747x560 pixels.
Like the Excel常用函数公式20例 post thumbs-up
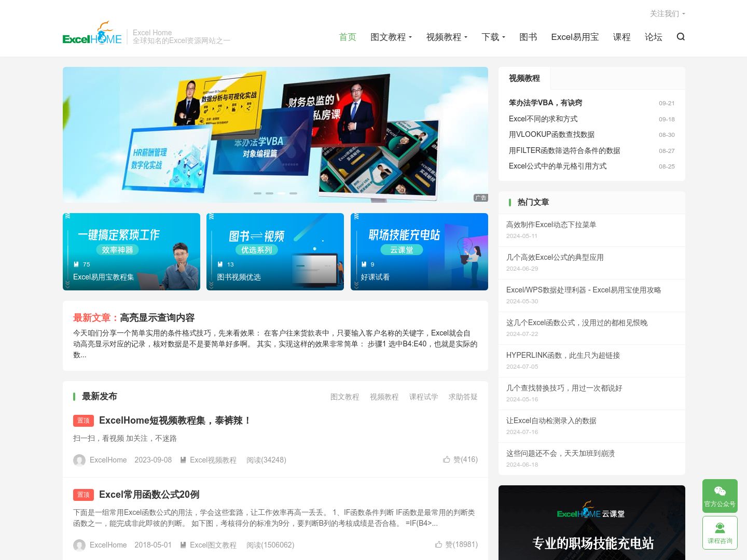click(439, 544)
